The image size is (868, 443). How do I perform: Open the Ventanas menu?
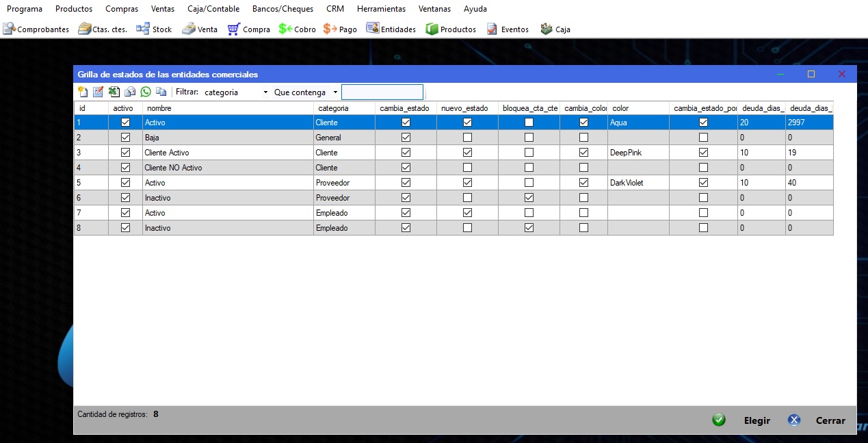[435, 9]
